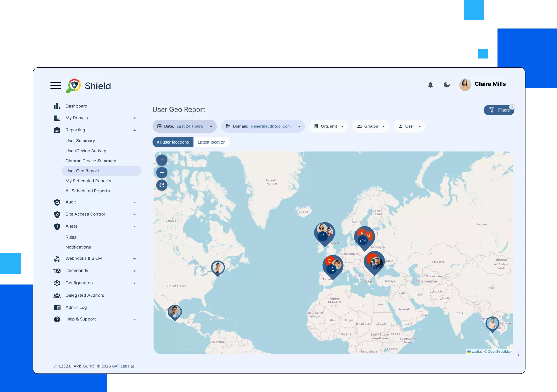Switch to Latest location view

point(212,142)
